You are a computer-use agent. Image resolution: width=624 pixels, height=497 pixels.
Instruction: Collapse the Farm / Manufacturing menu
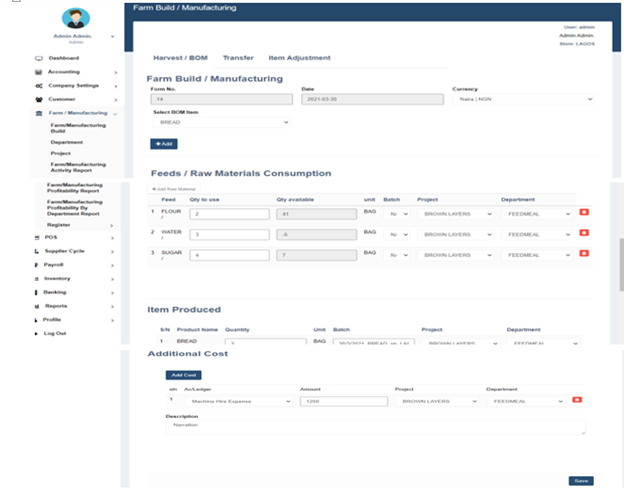(x=115, y=114)
